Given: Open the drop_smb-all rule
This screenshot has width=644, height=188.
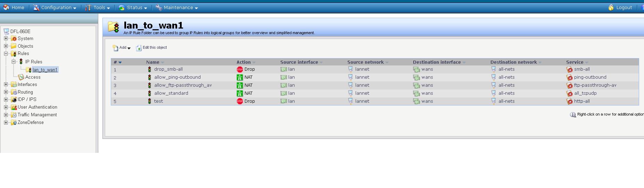Looking at the screenshot, I should click(168, 69).
